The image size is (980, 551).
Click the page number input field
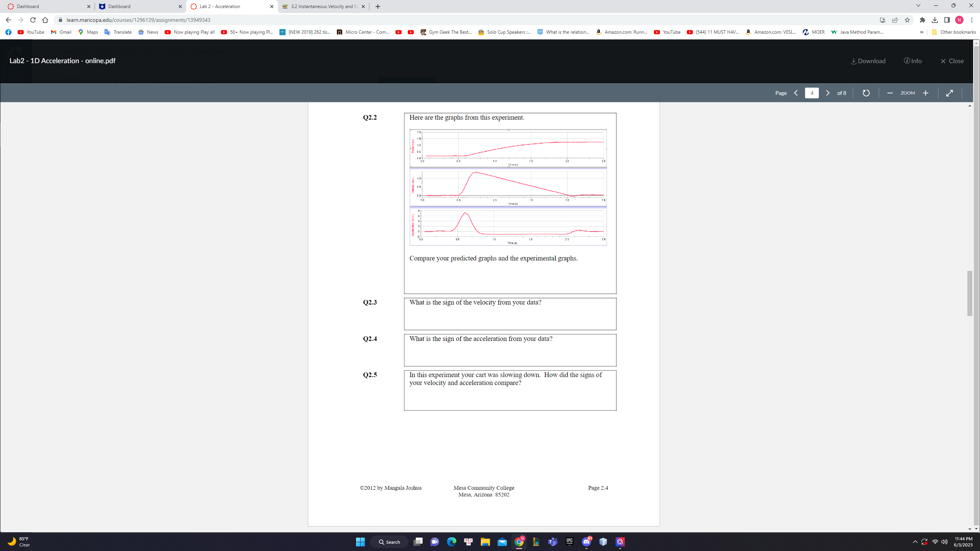(x=812, y=93)
